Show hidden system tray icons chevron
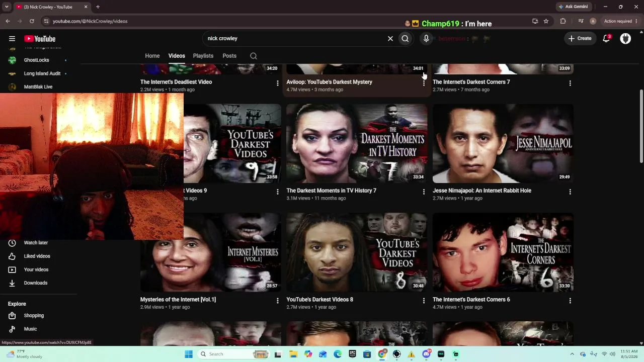The height and width of the screenshot is (362, 644). point(572,354)
